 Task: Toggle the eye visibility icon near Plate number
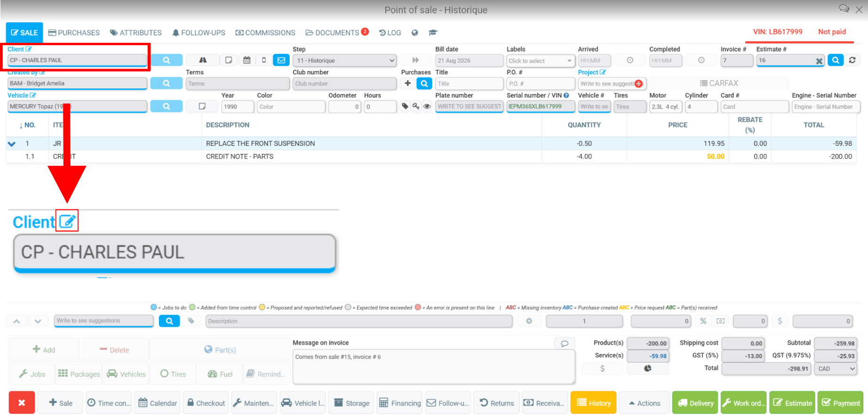pyautogui.click(x=427, y=106)
